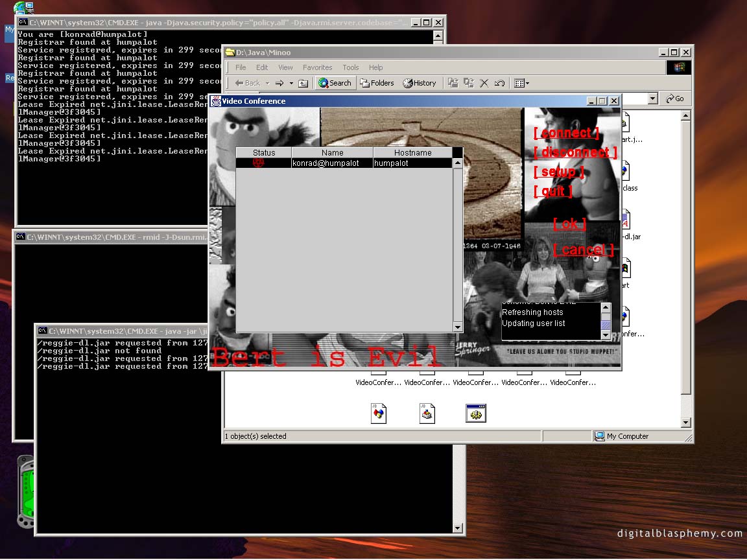This screenshot has width=747, height=560.
Task: Open the Help menu in Explorer
Action: (x=375, y=67)
